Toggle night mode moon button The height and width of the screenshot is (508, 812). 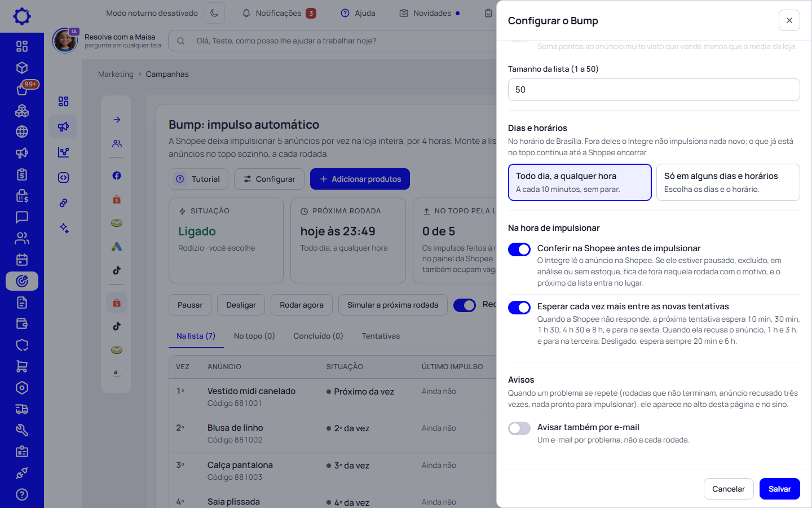[x=214, y=13]
